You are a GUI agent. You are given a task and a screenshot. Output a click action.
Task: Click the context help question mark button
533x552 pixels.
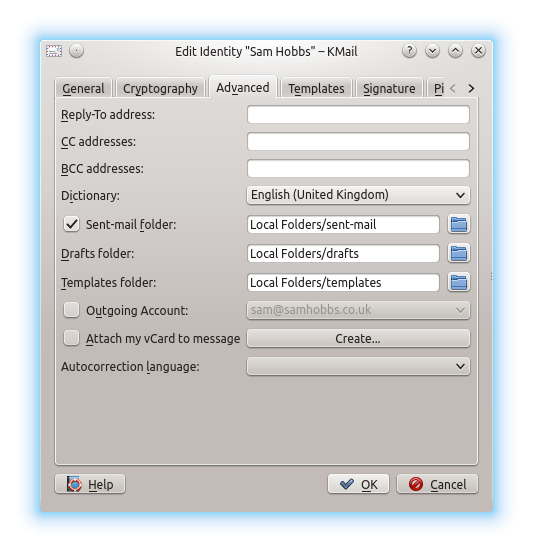(409, 51)
